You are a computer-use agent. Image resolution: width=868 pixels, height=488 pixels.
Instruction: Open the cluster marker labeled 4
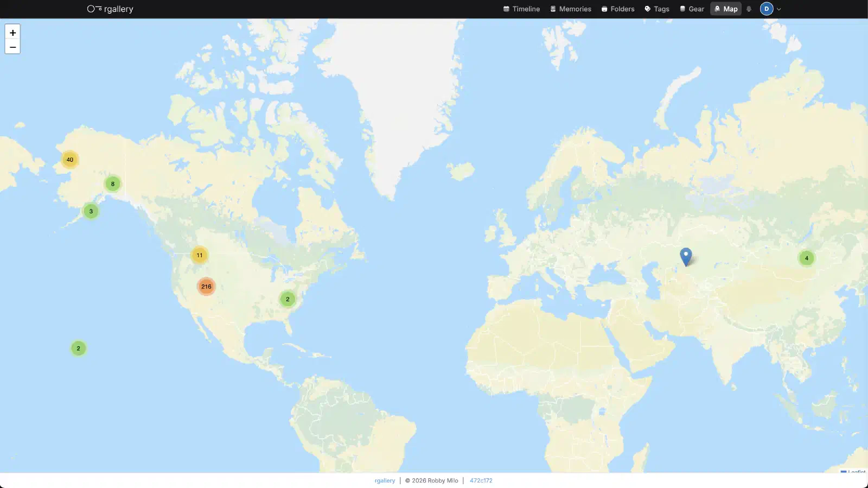(807, 258)
